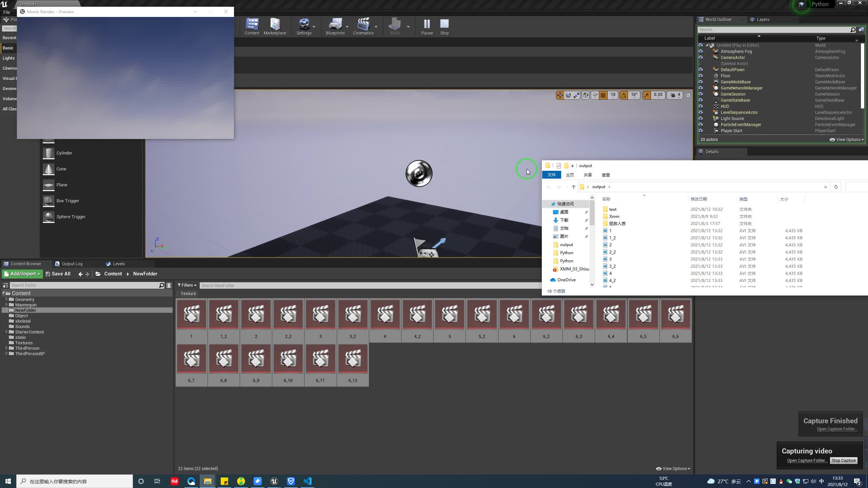This screenshot has height=488, width=868.
Task: Select the 6_10 video thumbnail in Content Browser
Action: tap(288, 359)
